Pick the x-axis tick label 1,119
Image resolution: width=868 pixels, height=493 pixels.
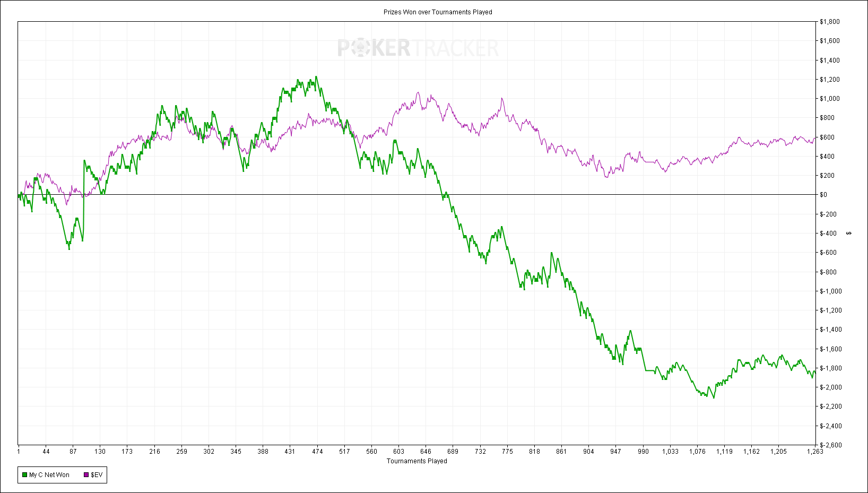[x=725, y=452]
